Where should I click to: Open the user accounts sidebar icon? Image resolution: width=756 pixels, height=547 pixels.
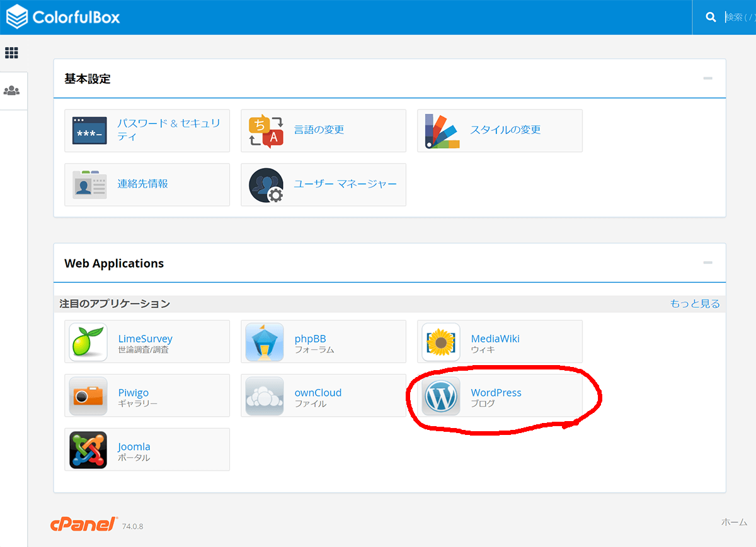click(11, 91)
